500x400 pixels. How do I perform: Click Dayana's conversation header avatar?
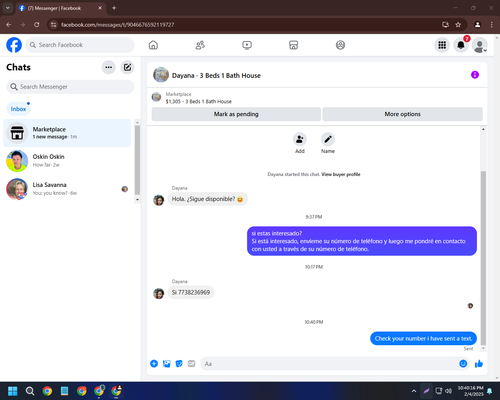point(161,75)
